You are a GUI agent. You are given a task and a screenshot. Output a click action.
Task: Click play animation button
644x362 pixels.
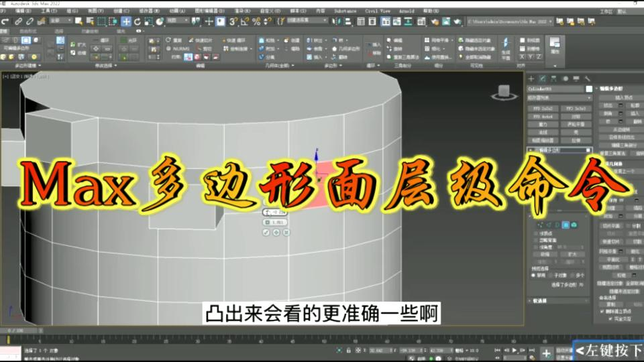[x=514, y=350]
